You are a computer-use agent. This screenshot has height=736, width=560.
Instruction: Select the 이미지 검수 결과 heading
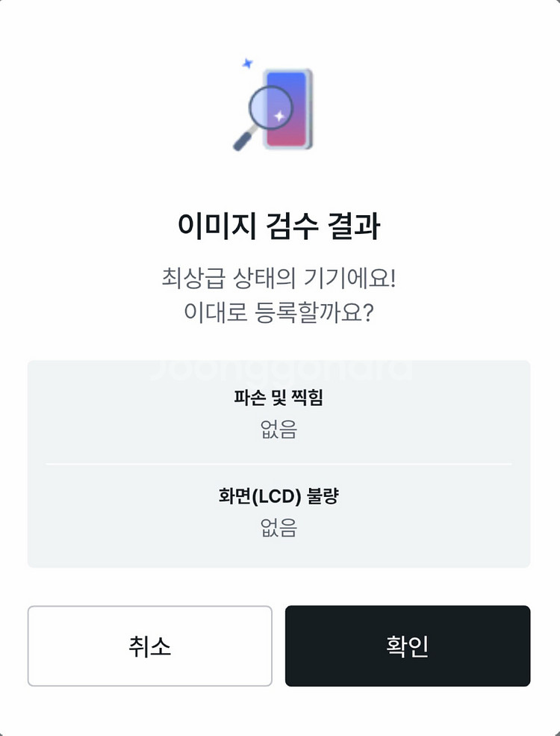[x=279, y=226]
